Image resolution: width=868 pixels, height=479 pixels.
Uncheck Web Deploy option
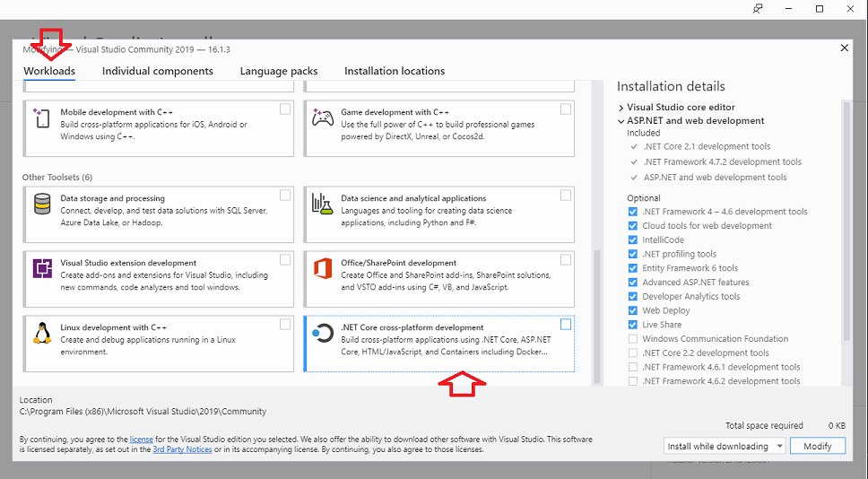pos(633,310)
